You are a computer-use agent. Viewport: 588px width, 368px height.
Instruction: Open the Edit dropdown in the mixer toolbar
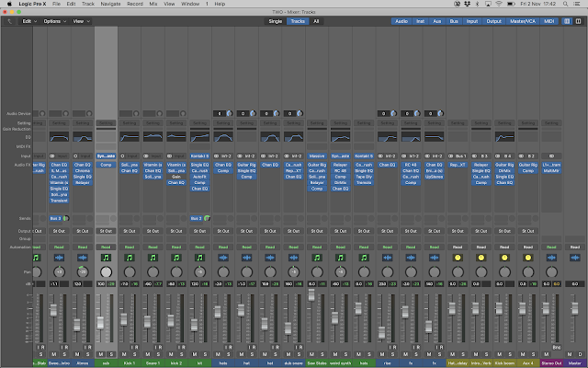click(29, 21)
